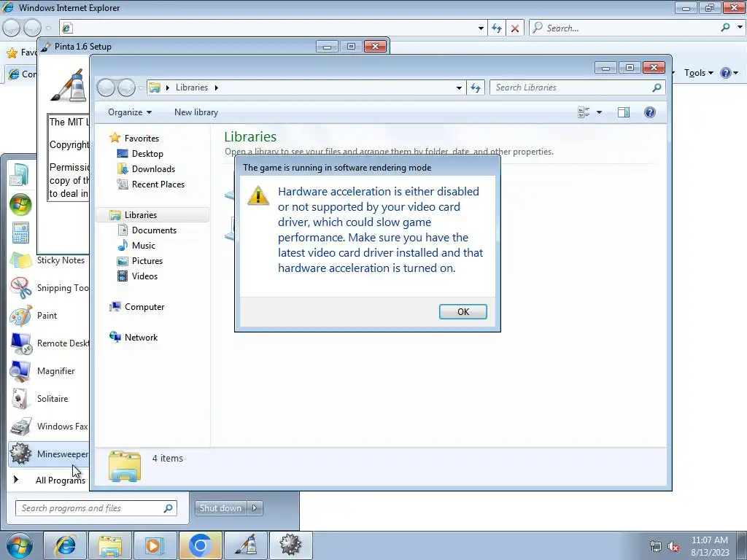Open Minesweeper from the Start menu
This screenshot has height=560, width=747.
coord(49,454)
